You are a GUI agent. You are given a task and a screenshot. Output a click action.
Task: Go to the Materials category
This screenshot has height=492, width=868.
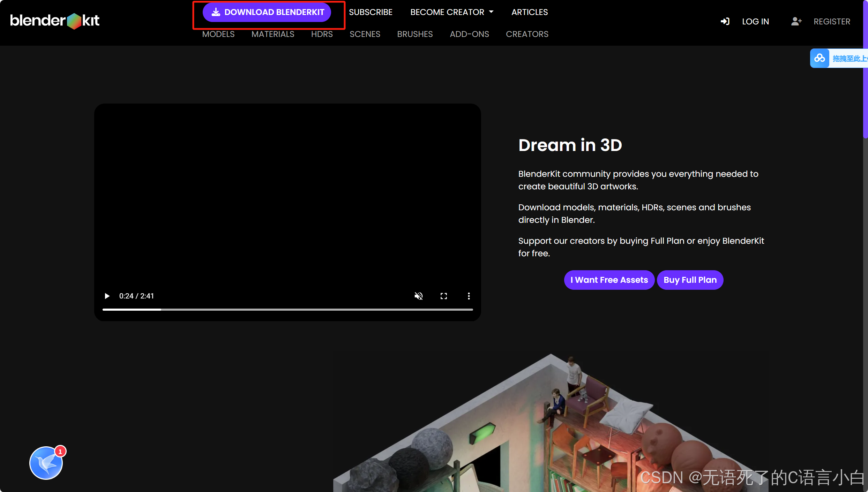(x=273, y=34)
